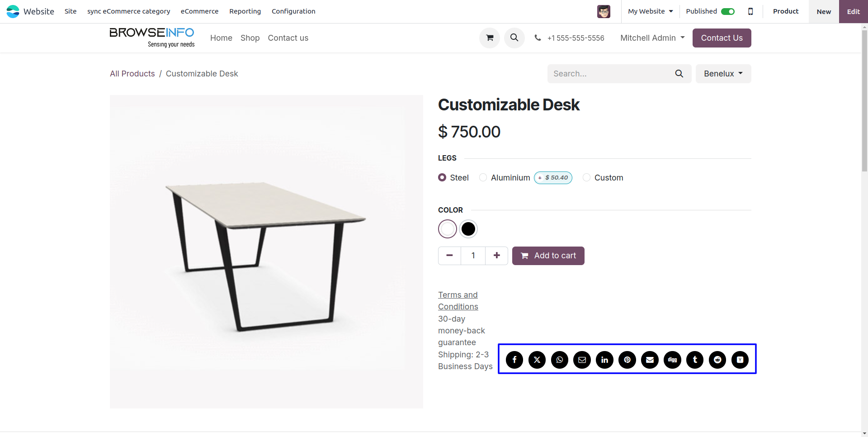Screen dimensions: 868x437
Task: Share on Reddit using its icon
Action: (717, 360)
